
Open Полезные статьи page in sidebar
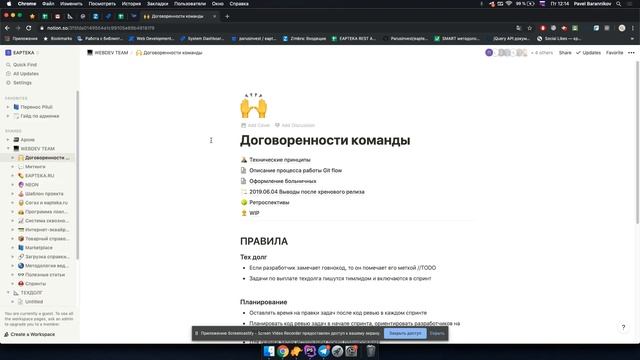tap(45, 275)
